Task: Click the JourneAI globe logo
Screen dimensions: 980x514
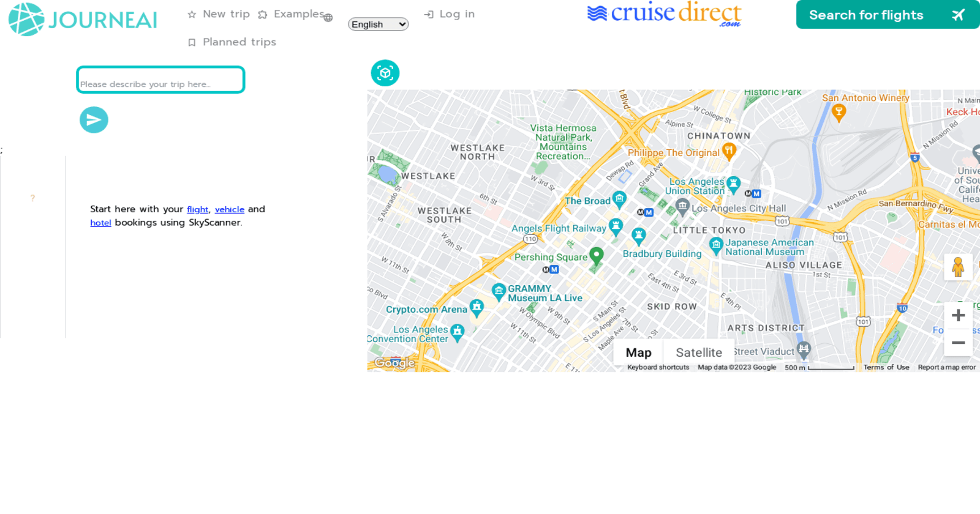Action: coord(26,20)
